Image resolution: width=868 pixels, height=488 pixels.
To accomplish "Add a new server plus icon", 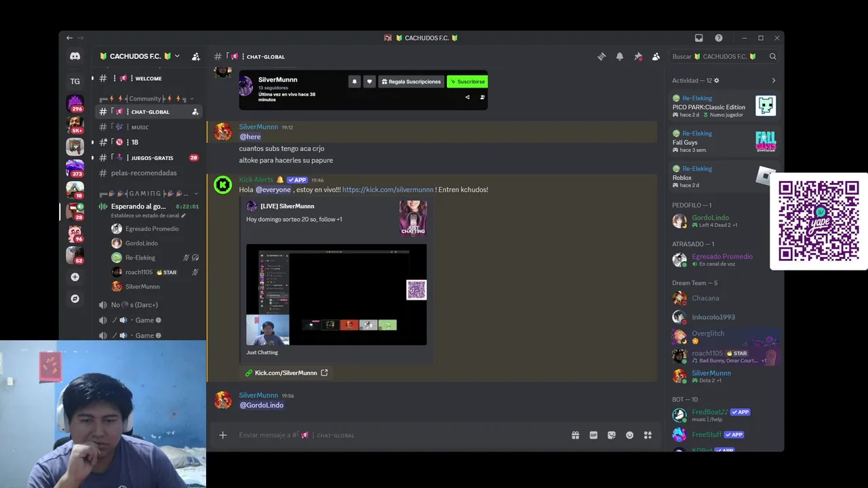I will [75, 277].
